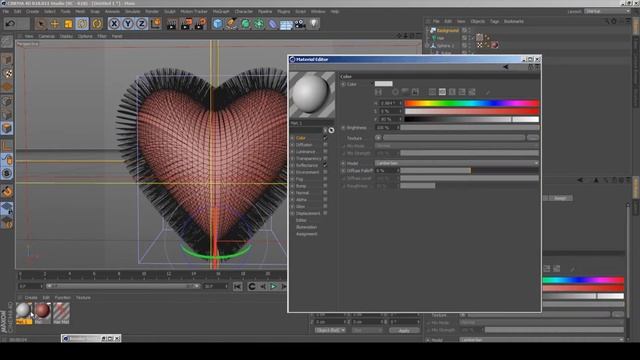This screenshot has width=640, height=360.
Task: Enable the Alpha channel checkbox
Action: [x=325, y=200]
